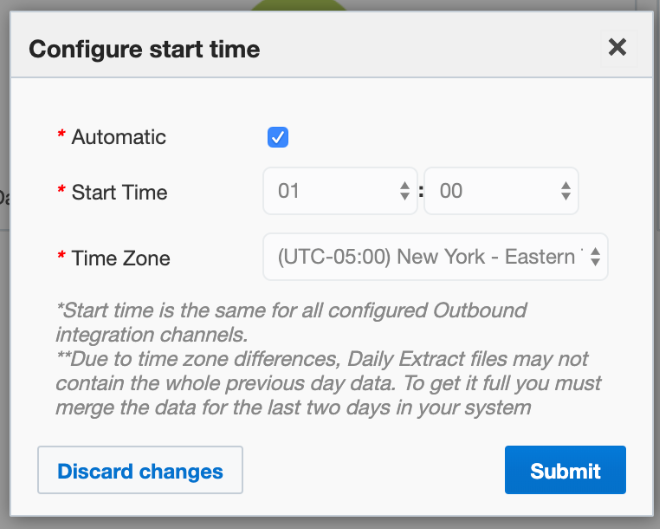The width and height of the screenshot is (660, 529).
Task: Click the note about Outbound integration channels
Action: pyautogui.click(x=292, y=321)
